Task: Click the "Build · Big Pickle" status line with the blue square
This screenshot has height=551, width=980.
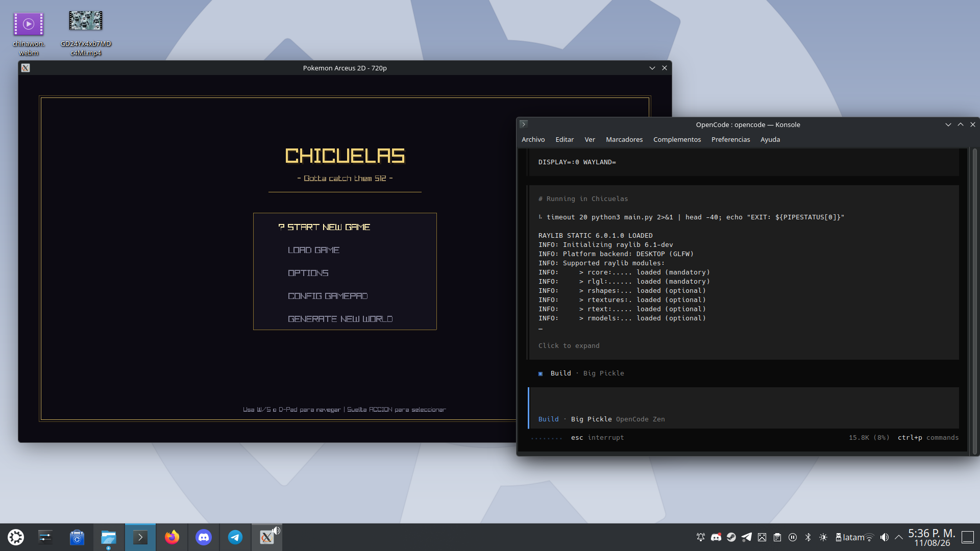Action: [581, 373]
